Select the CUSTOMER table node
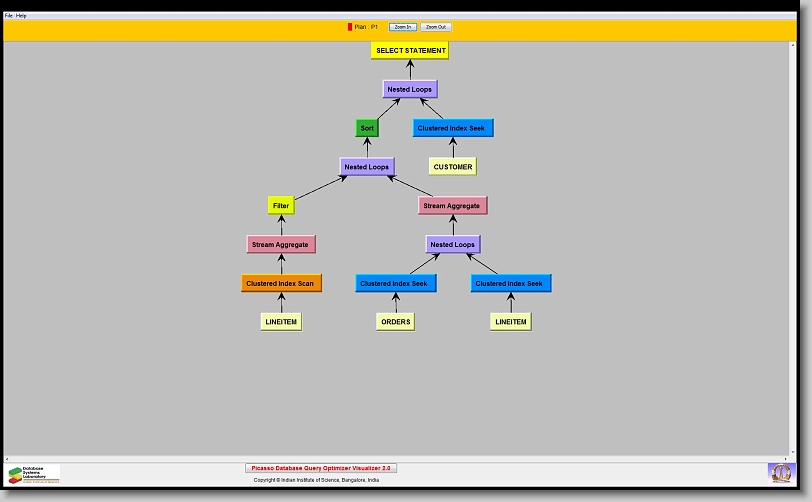Screen dimensions: 812x502 click(x=453, y=167)
